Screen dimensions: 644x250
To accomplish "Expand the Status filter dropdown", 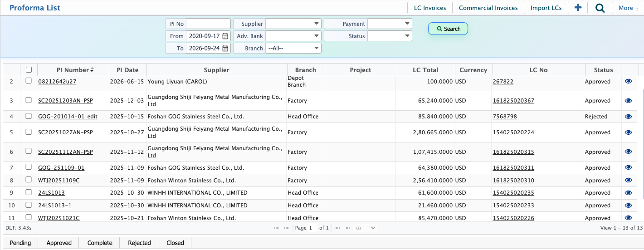I will pos(390,36).
